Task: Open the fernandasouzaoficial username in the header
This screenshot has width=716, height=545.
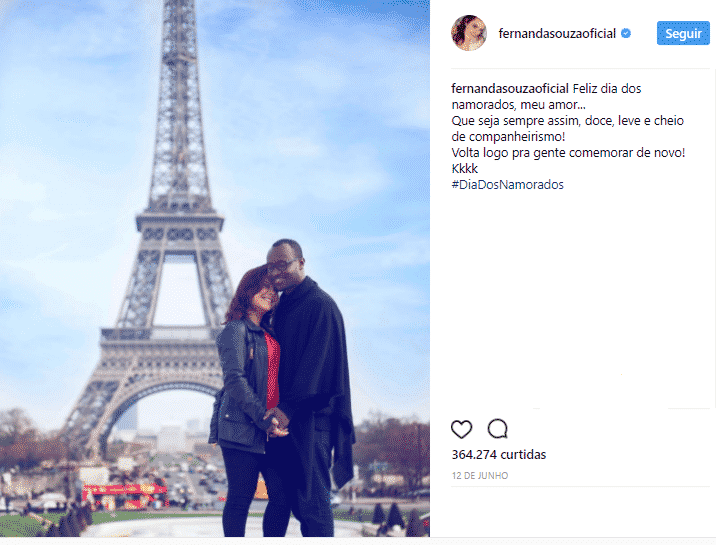Action: point(557,34)
